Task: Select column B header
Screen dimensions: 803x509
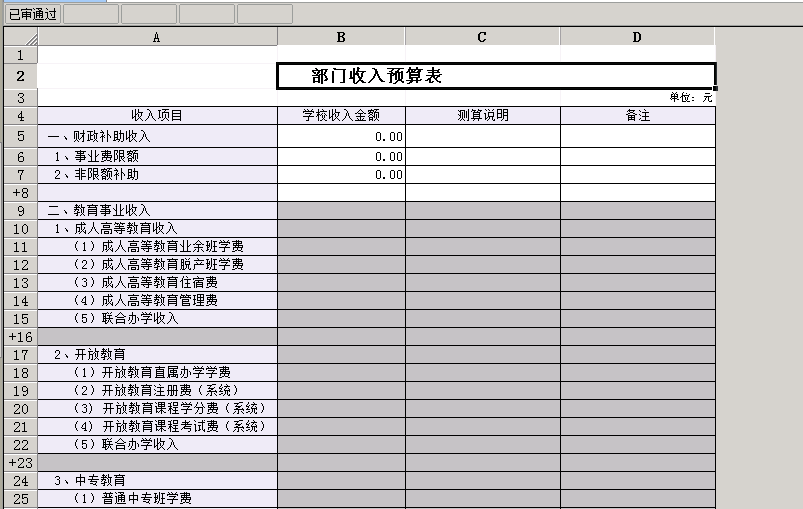Action: (x=341, y=37)
